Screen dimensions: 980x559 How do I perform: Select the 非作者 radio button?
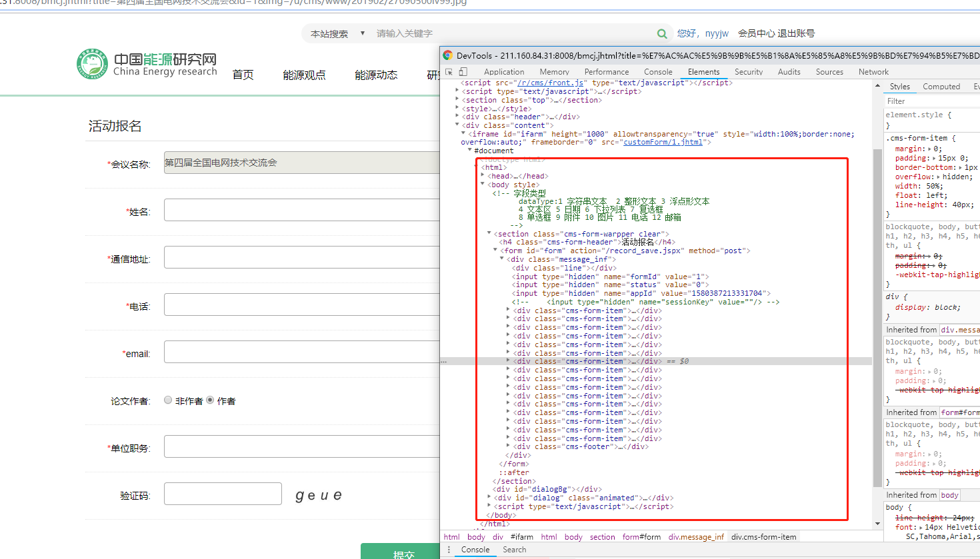click(x=168, y=400)
